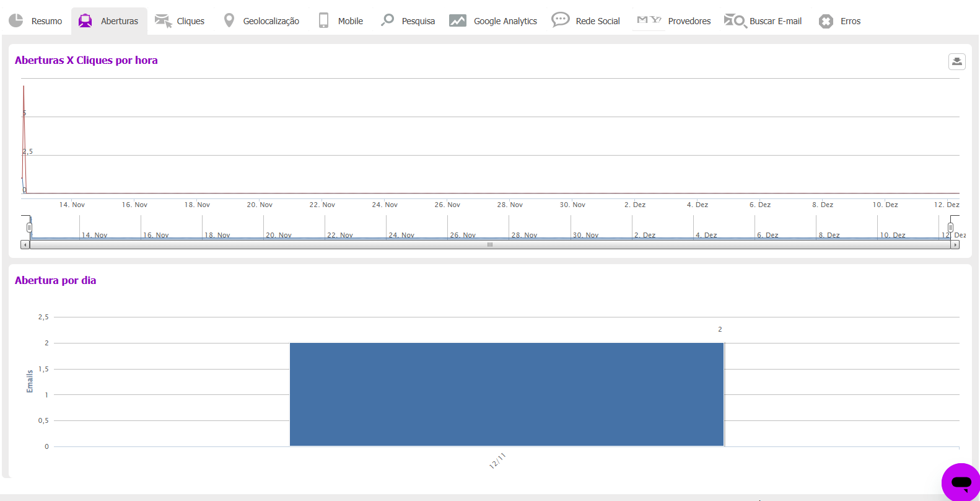Select the Aberturas tab label
This screenshot has width=980, height=501.
(x=120, y=21)
